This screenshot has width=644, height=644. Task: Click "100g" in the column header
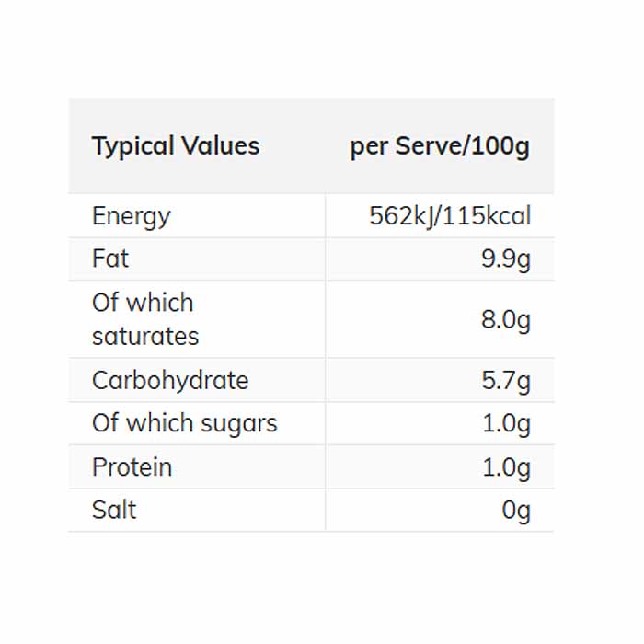pos(500,146)
